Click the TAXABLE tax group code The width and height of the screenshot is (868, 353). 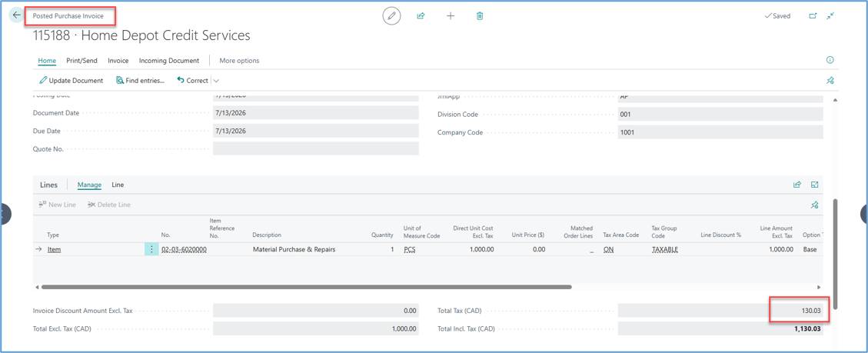(x=665, y=249)
